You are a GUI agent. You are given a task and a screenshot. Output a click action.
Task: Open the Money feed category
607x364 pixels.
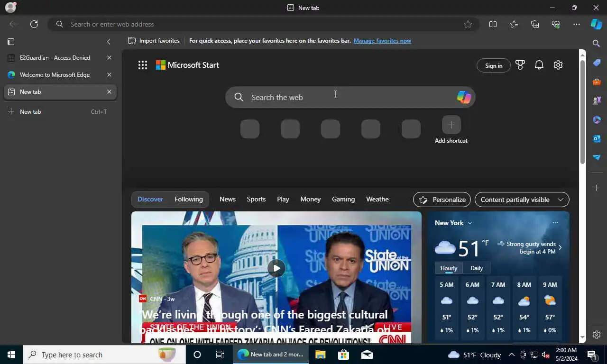click(311, 200)
